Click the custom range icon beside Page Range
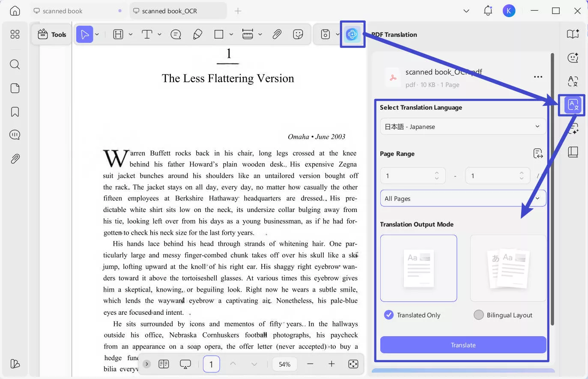The height and width of the screenshot is (379, 588). 538,153
